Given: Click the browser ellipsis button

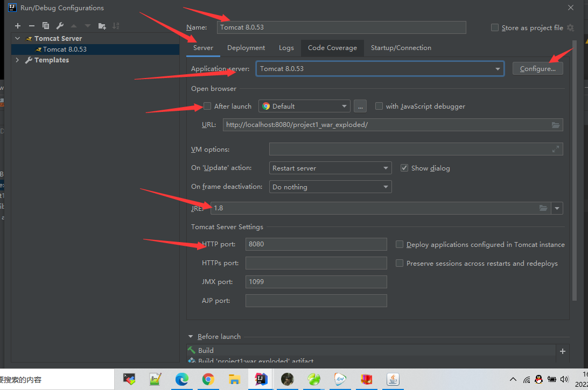Looking at the screenshot, I should click(x=360, y=106).
